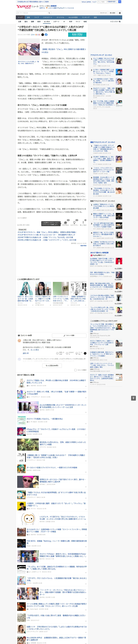Share the article on Facebook
The height and width of the screenshot is (644, 138).
point(46,35)
